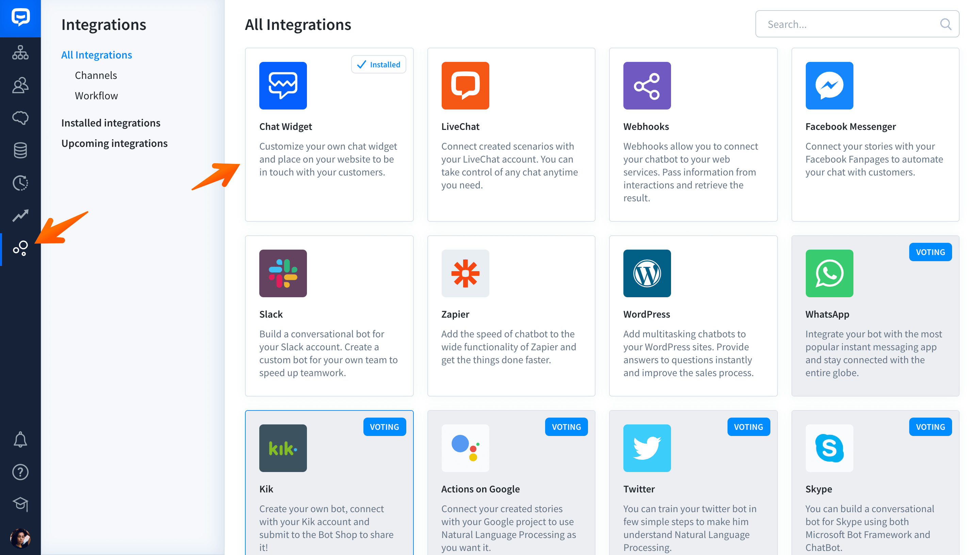Click the VOTING badge on Actions on Google
Viewport: 980px width, 555px height.
pos(567,427)
